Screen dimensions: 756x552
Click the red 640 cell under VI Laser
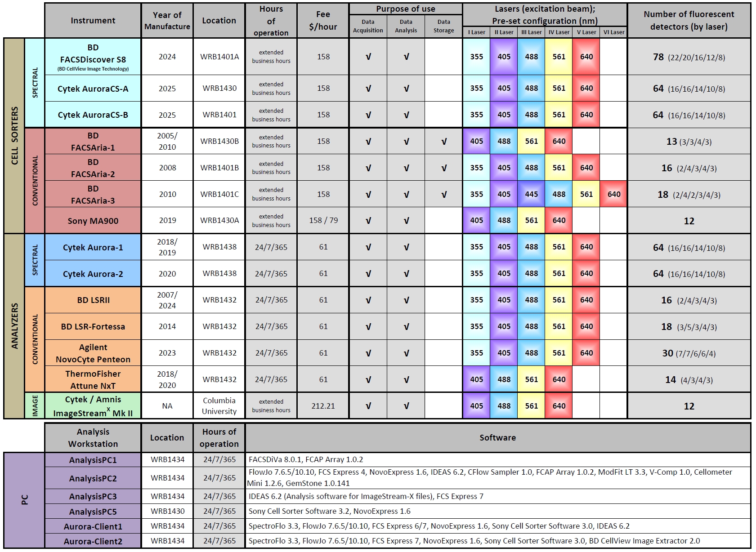point(613,194)
